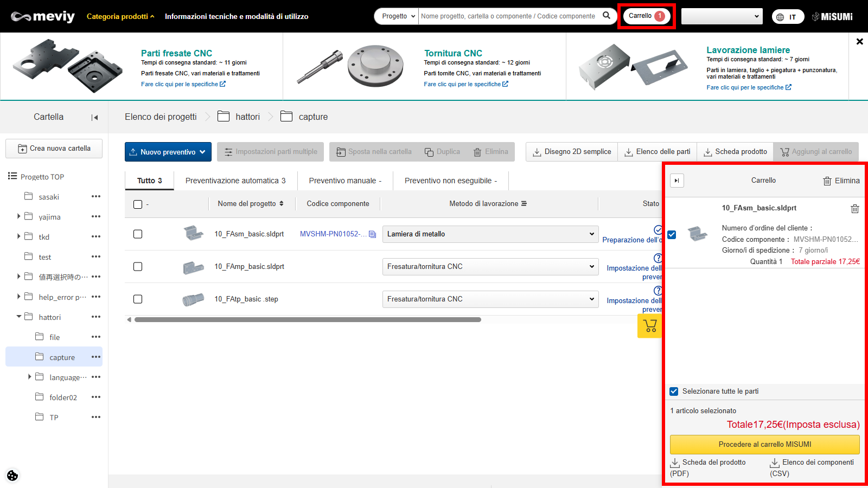868x488 pixels.
Task: Switch to Preventivazione automatica tab
Action: pyautogui.click(x=235, y=181)
